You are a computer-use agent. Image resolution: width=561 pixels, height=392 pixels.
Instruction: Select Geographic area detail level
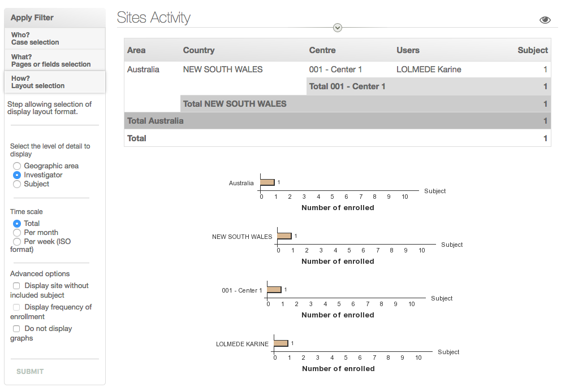coord(17,166)
